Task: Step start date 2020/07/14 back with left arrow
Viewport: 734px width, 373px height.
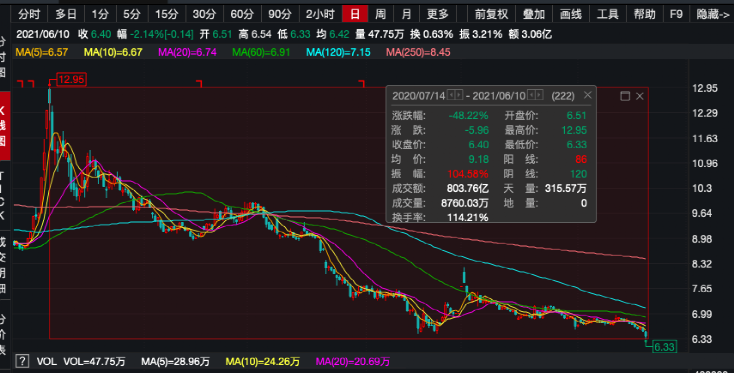Action: (451, 95)
